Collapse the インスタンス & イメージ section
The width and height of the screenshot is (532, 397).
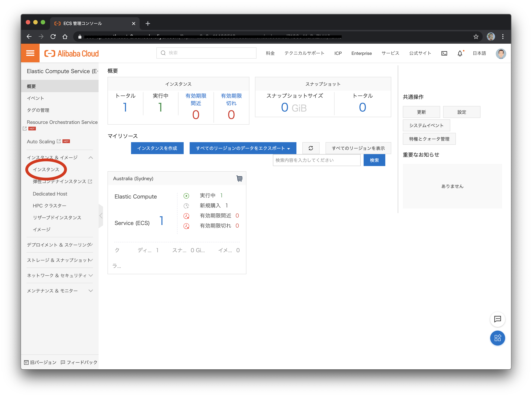91,158
